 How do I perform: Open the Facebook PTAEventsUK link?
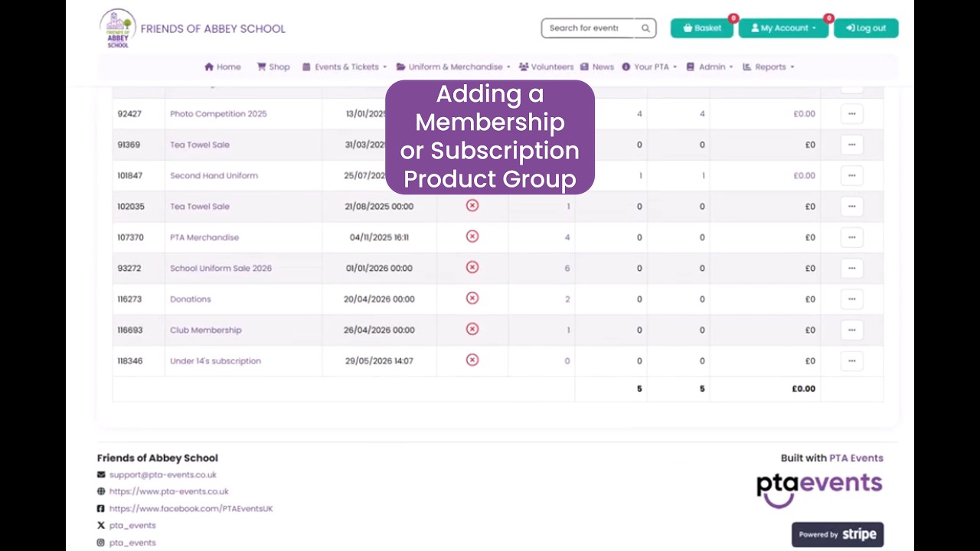(x=191, y=509)
